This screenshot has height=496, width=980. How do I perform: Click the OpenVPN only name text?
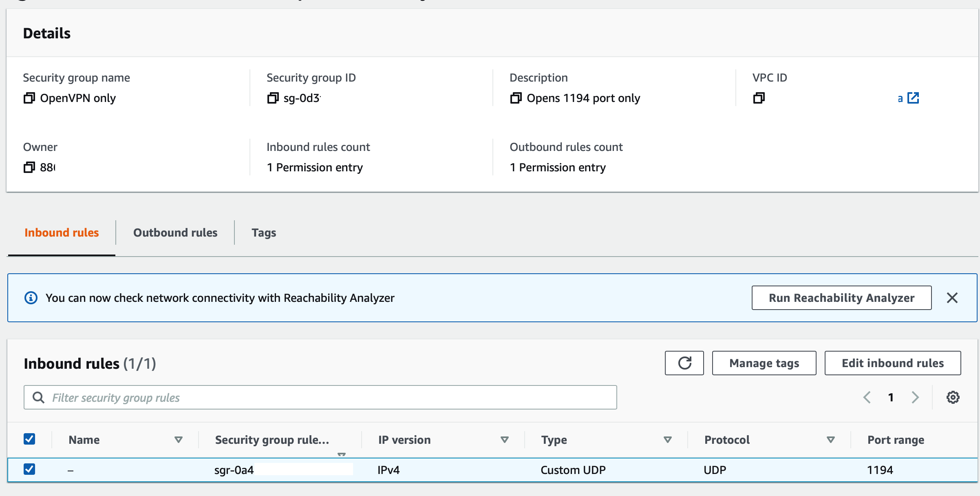(x=78, y=98)
